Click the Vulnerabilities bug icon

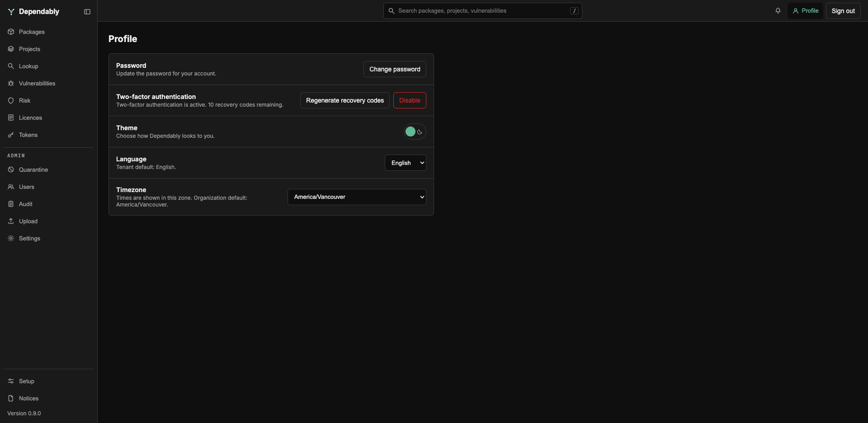click(x=11, y=83)
